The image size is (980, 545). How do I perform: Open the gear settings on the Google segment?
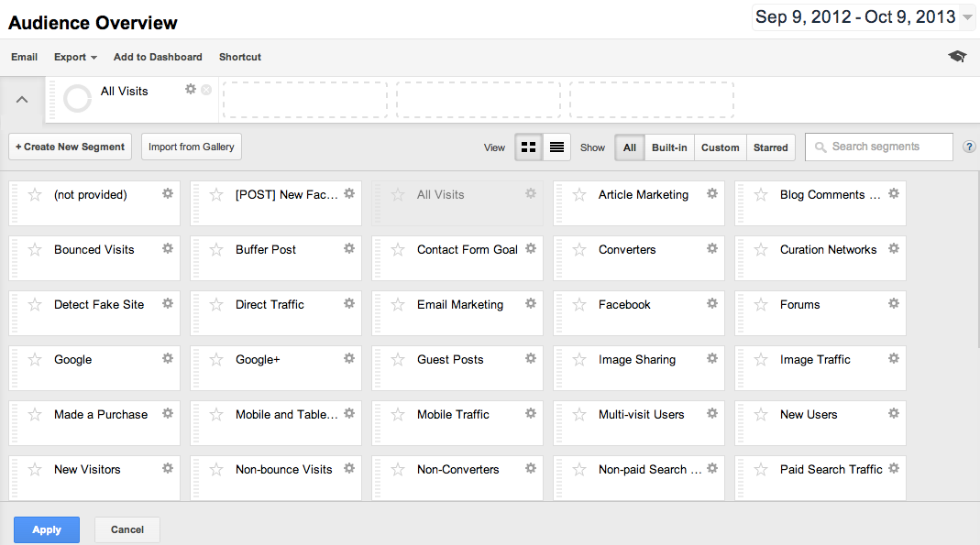point(168,357)
